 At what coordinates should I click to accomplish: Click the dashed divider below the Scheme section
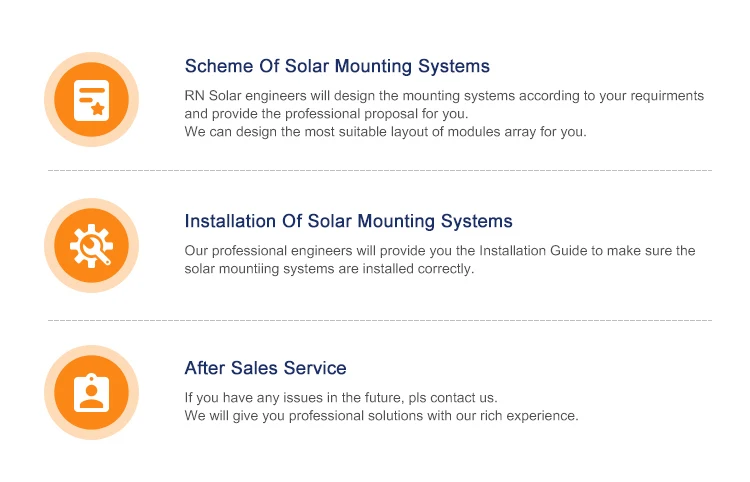(380, 171)
